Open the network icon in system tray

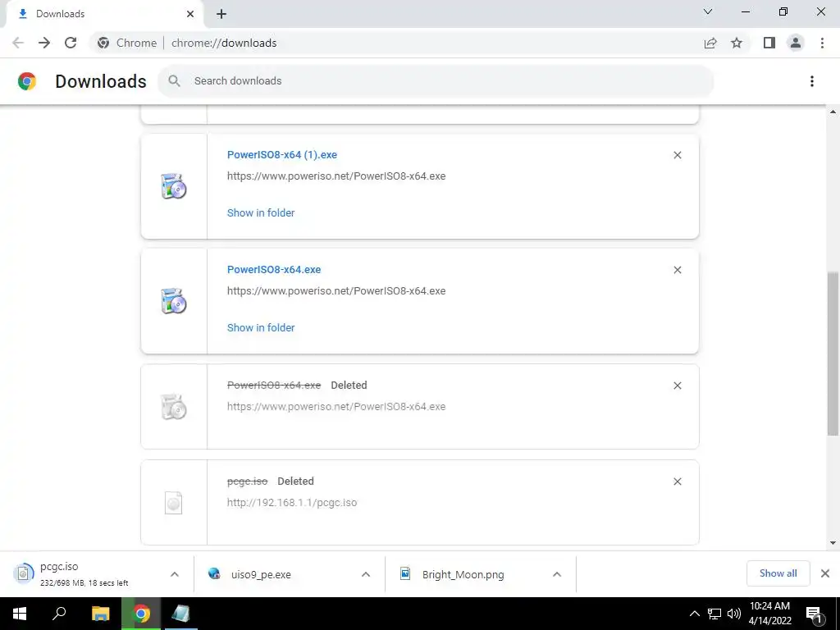tap(714, 614)
